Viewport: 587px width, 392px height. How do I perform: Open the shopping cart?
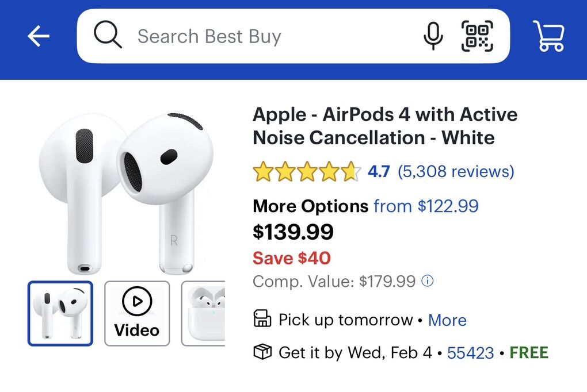[x=548, y=36]
